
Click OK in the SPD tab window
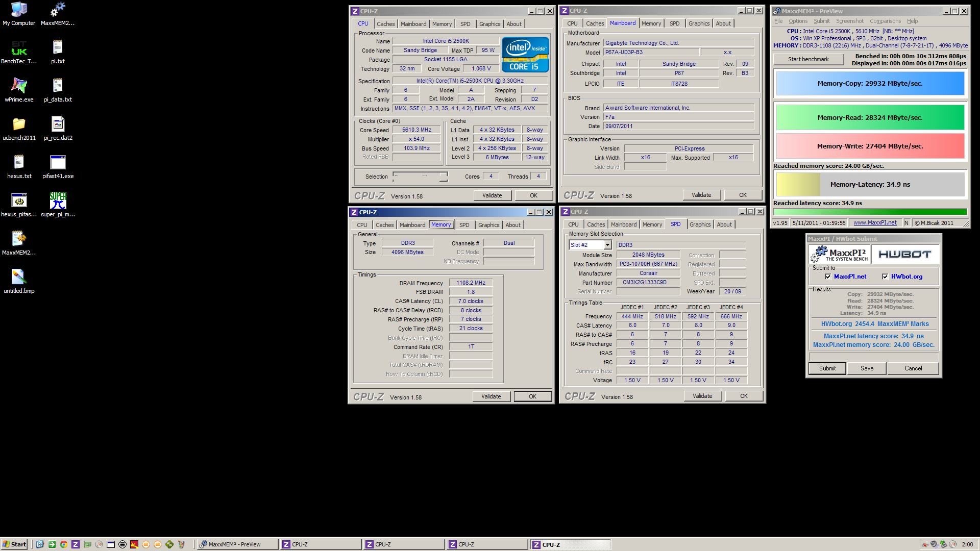tap(744, 396)
